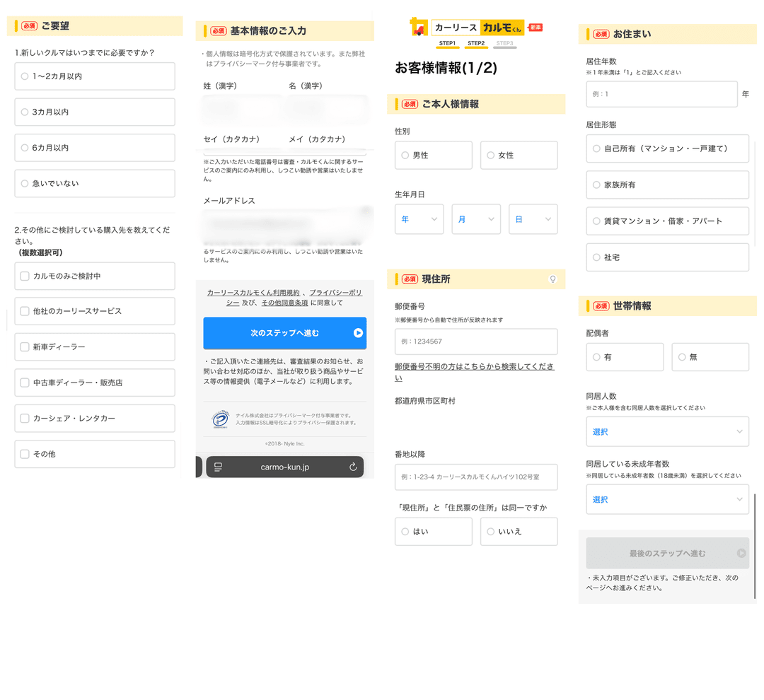Click the lightbulb hint icon beside 現住所
764x700 pixels.
coord(552,279)
